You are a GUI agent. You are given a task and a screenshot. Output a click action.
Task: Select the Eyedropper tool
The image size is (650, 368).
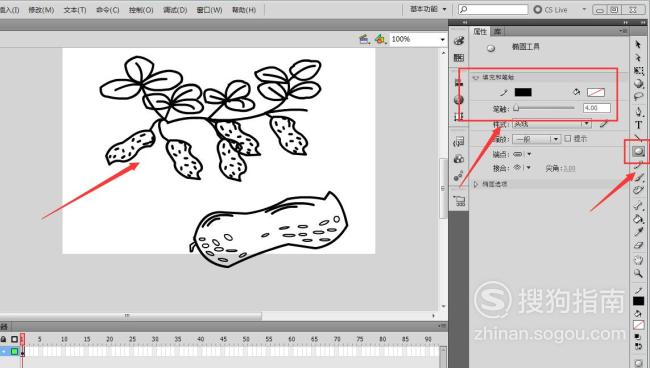pos(638,232)
